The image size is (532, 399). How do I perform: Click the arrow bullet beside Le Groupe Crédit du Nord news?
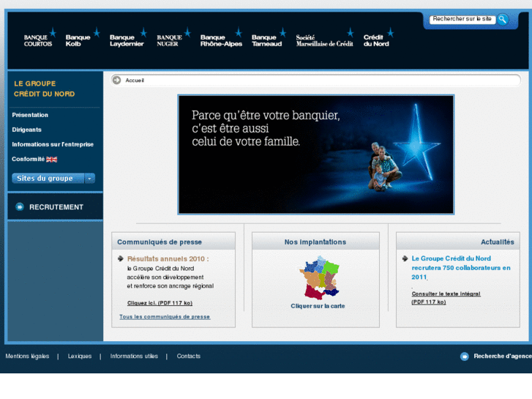coord(405,258)
